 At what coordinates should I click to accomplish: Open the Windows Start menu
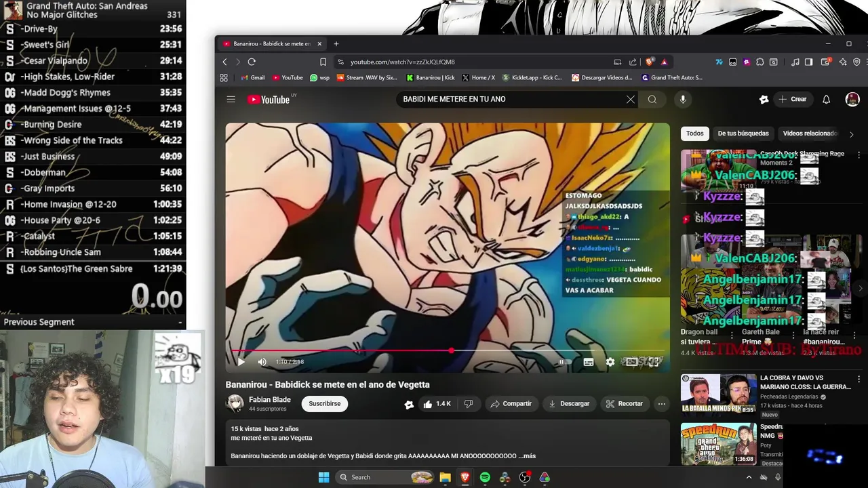click(x=323, y=477)
